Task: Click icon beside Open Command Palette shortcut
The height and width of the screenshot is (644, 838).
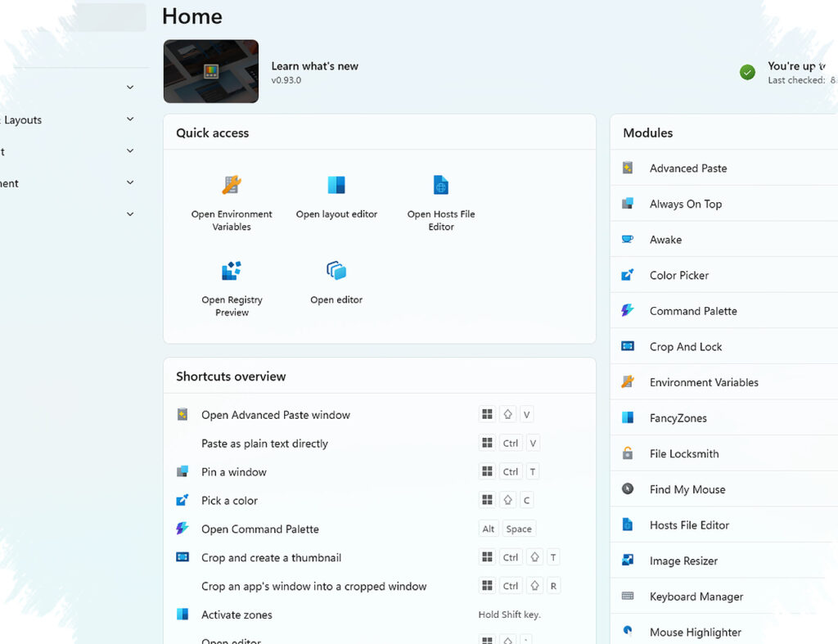Action: (182, 529)
